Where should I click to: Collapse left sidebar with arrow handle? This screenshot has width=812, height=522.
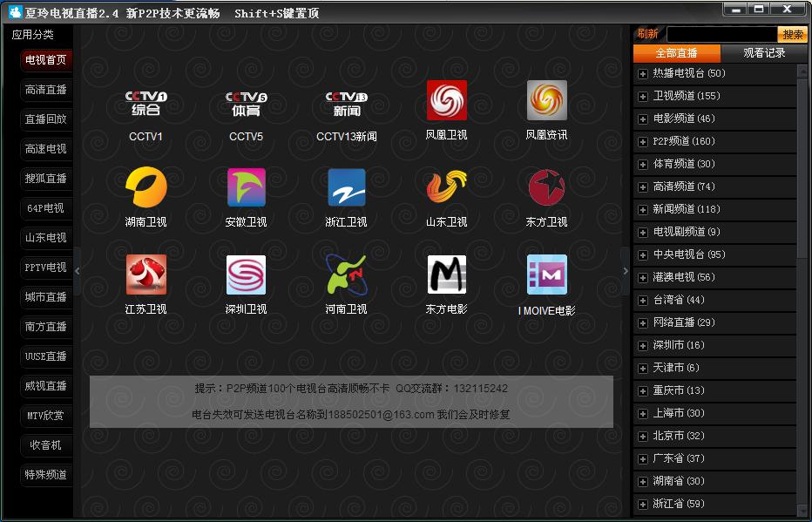click(x=78, y=271)
